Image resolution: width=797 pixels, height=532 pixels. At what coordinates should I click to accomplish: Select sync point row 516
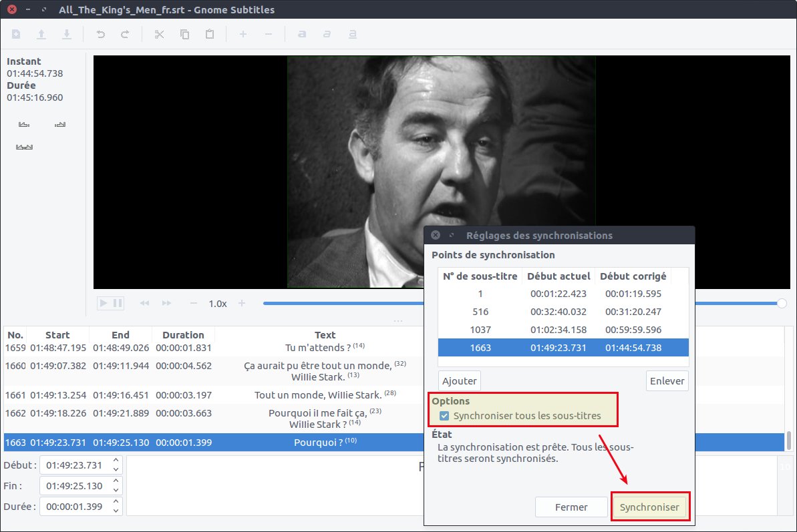[563, 312]
